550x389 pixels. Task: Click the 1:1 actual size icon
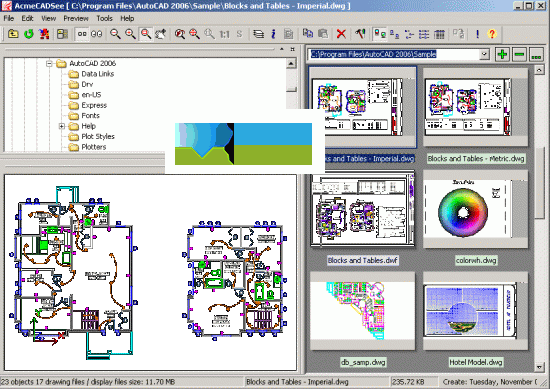pyautogui.click(x=224, y=34)
